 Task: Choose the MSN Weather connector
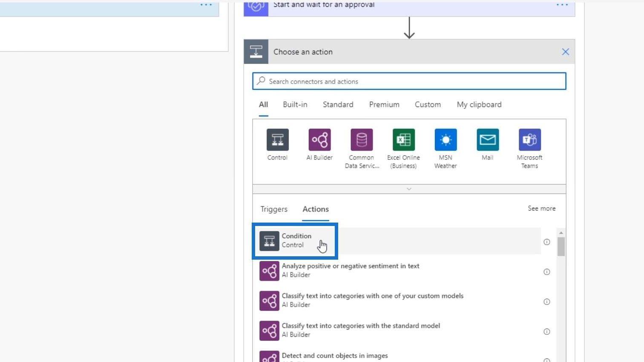446,140
